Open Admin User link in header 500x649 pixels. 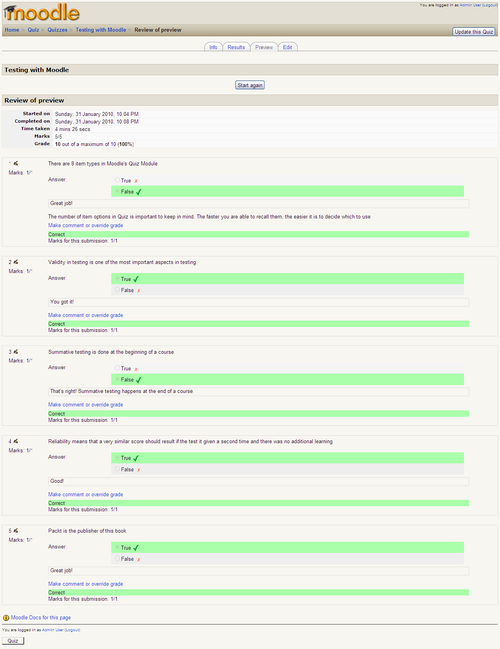pyautogui.click(x=470, y=5)
